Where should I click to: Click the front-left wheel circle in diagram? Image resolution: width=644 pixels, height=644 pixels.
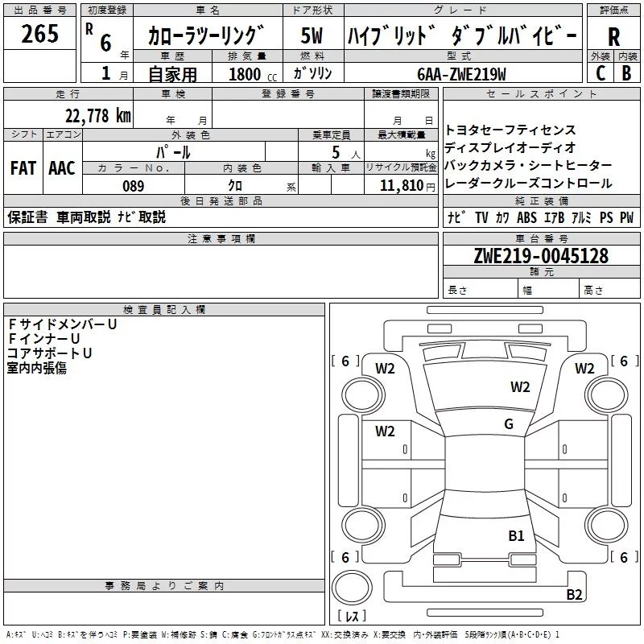pyautogui.click(x=363, y=395)
